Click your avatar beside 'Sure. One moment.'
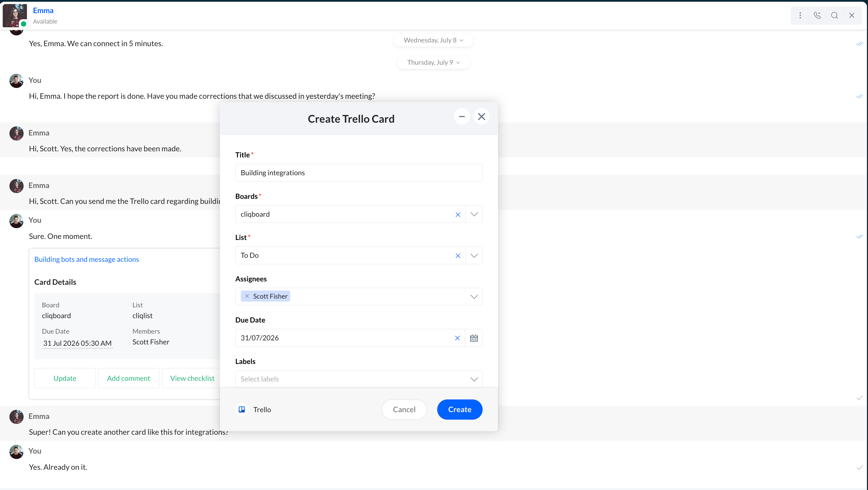868x490 pixels. 16,221
